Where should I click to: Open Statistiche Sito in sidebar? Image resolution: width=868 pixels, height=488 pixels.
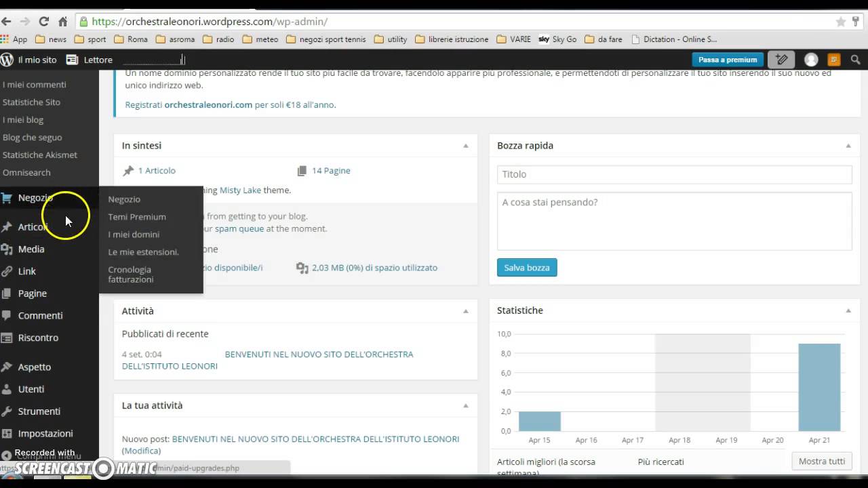pos(31,102)
